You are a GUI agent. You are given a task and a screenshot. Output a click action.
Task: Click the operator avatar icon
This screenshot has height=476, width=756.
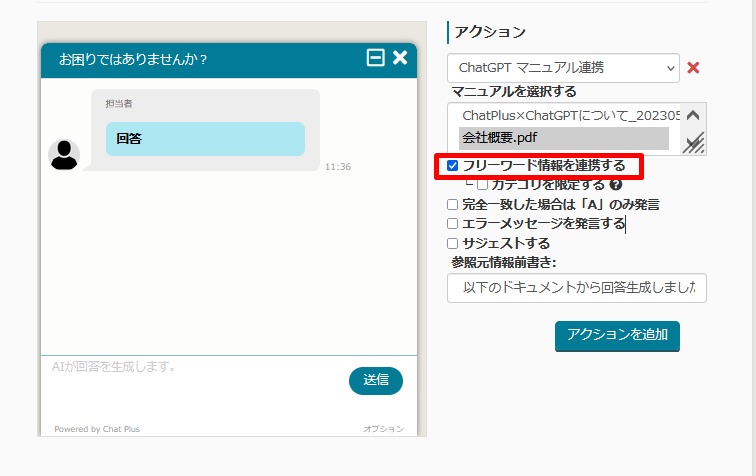point(64,154)
